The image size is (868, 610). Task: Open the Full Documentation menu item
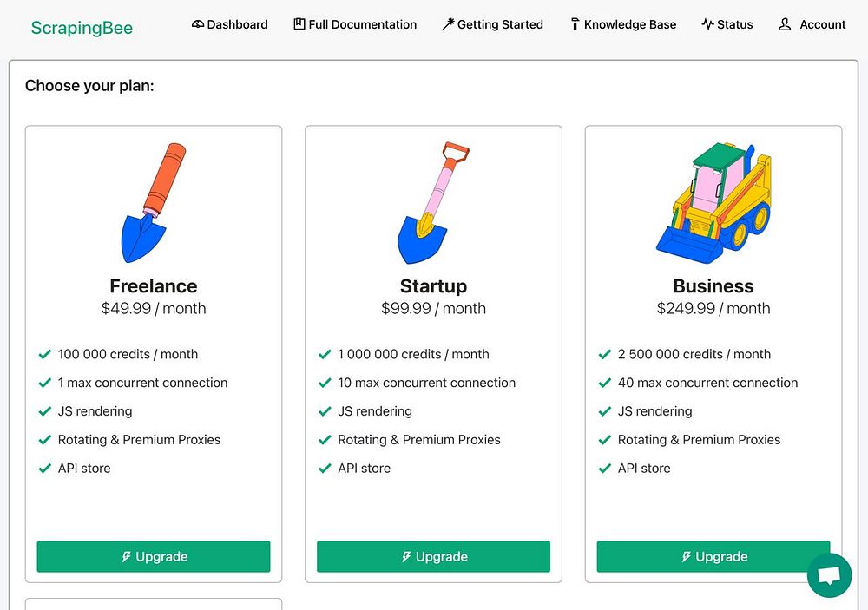pos(362,24)
